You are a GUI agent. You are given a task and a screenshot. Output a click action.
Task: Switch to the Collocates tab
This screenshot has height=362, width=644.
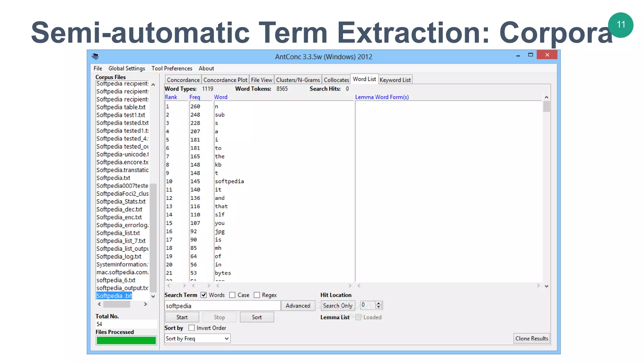[336, 80]
